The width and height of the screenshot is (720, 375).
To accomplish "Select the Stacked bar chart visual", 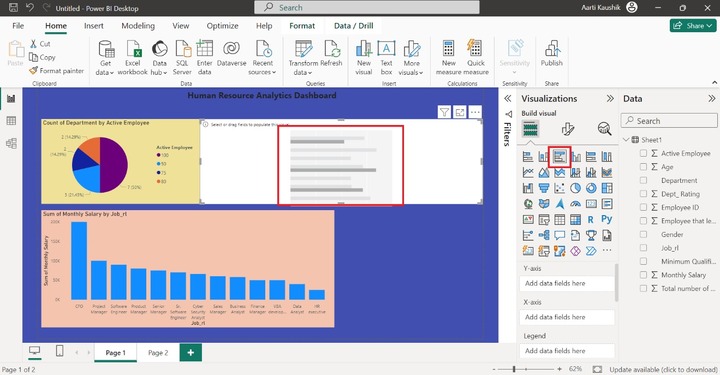I will 528,157.
